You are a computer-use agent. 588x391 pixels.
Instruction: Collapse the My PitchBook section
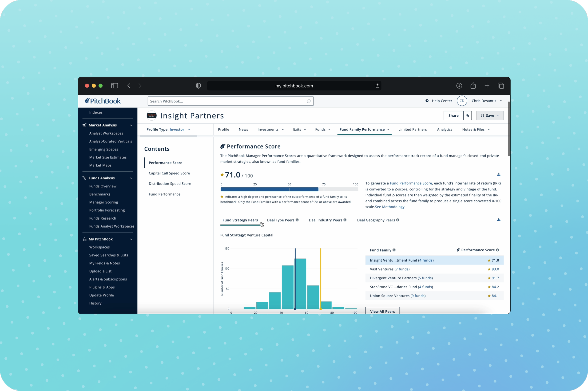tap(131, 239)
